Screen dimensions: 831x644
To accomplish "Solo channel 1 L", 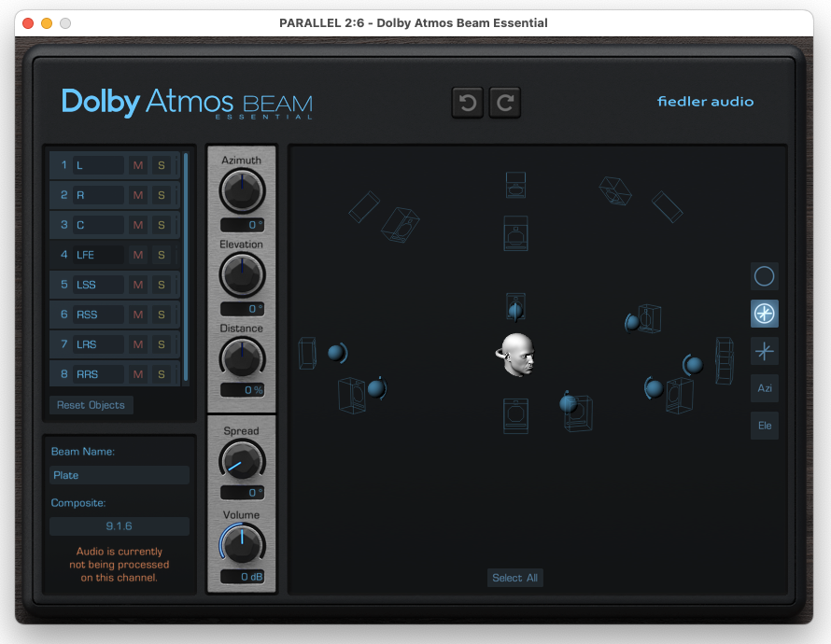I will [x=162, y=165].
